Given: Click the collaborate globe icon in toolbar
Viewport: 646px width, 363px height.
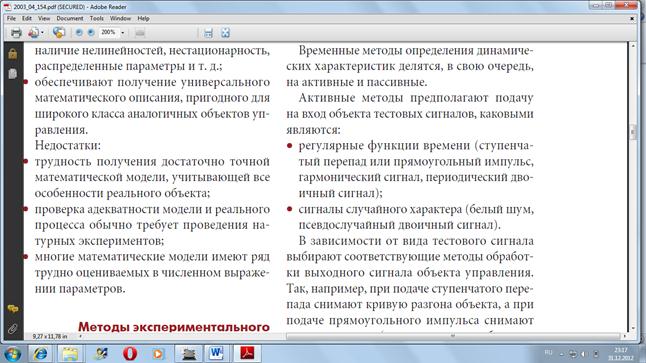Looking at the screenshot, I should click(59, 33).
